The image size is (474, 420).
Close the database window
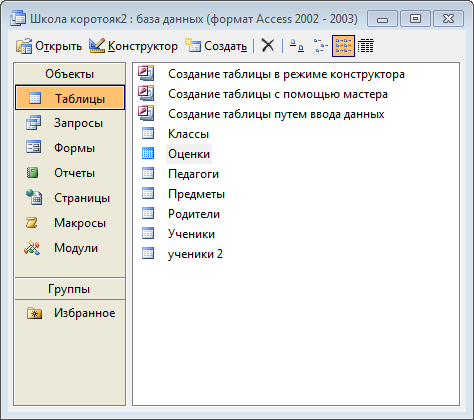coord(448,19)
